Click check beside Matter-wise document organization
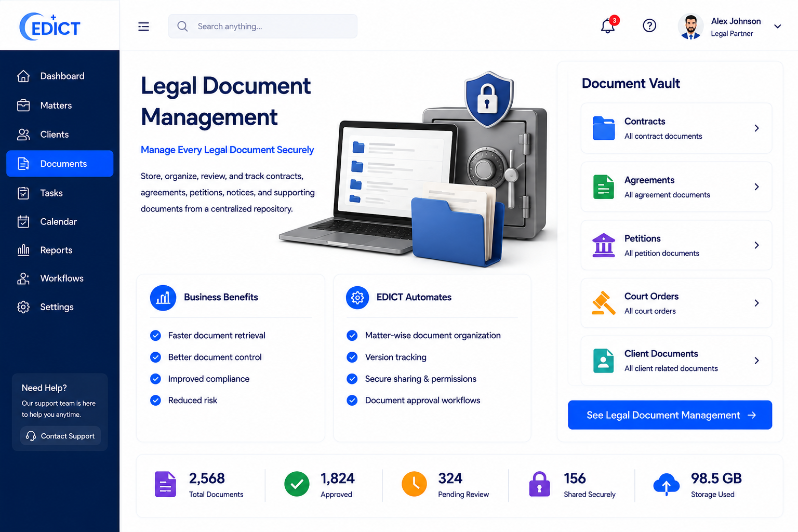The height and width of the screenshot is (532, 798). [x=352, y=336]
